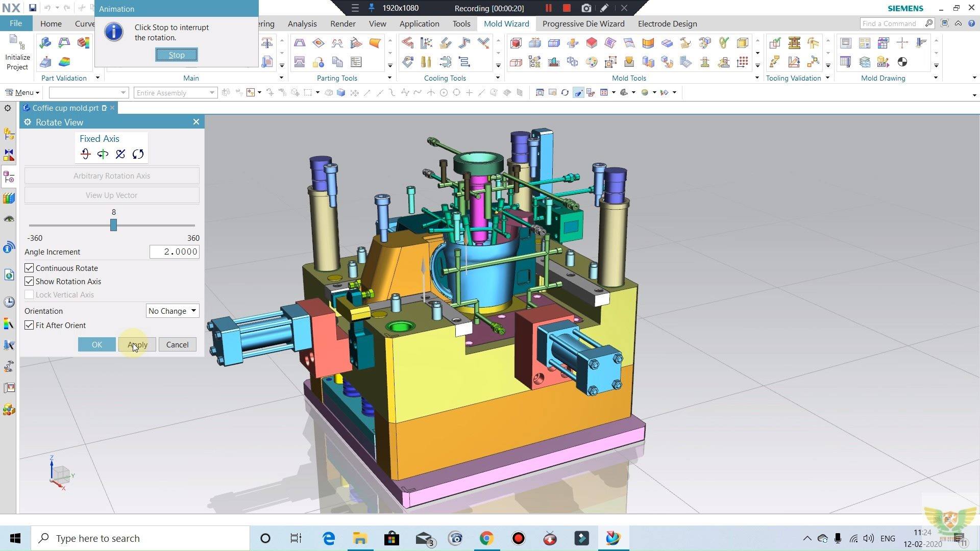Switch to the Electrode Design tab
Viewport: 980px width, 551px height.
[x=667, y=23]
